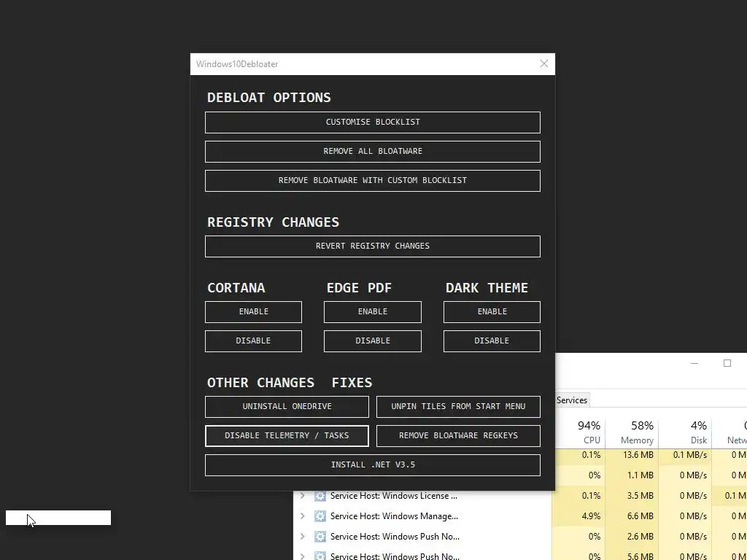747x560 pixels.
Task: Minimize the Task Manager window
Action: coord(694,363)
